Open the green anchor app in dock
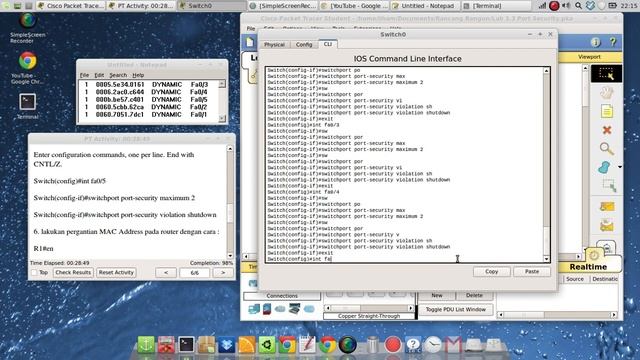 click(146, 344)
